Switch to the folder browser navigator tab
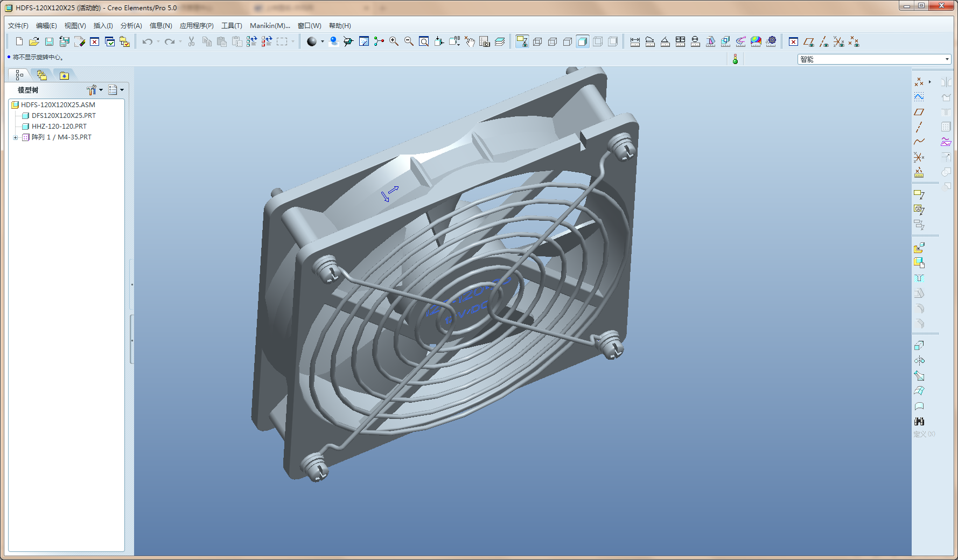The height and width of the screenshot is (560, 958). coord(42,75)
